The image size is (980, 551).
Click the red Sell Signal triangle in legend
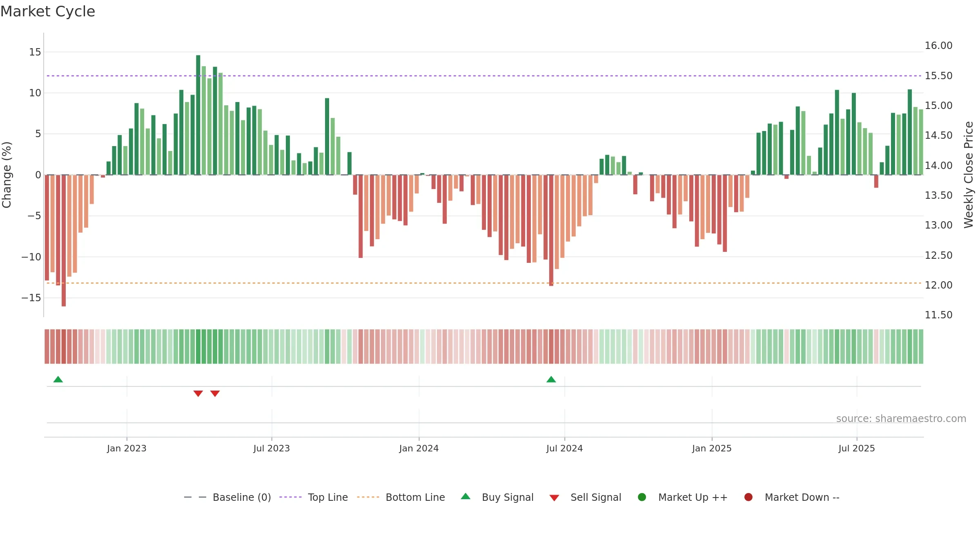pos(554,498)
